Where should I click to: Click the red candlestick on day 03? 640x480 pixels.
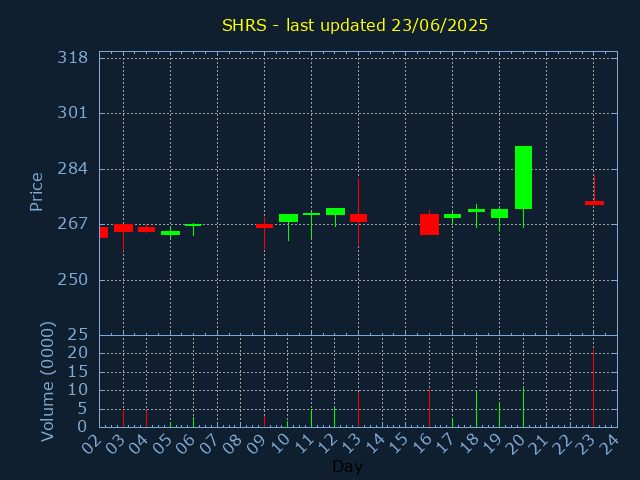[123, 228]
